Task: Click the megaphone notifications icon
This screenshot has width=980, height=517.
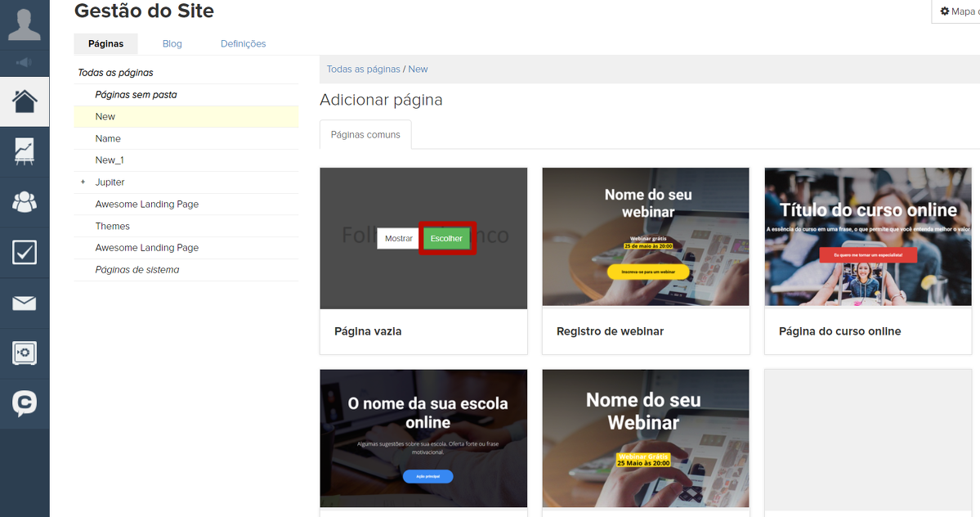Action: point(25,62)
